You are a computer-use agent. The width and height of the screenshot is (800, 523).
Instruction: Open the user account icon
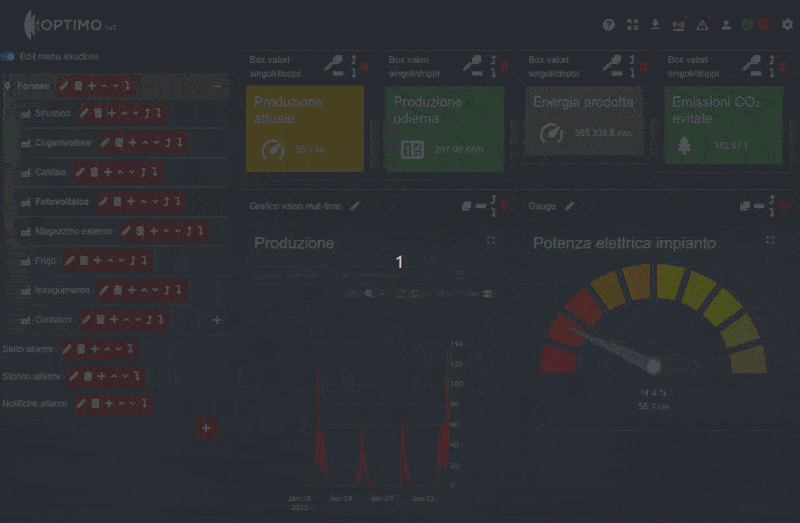coord(726,26)
